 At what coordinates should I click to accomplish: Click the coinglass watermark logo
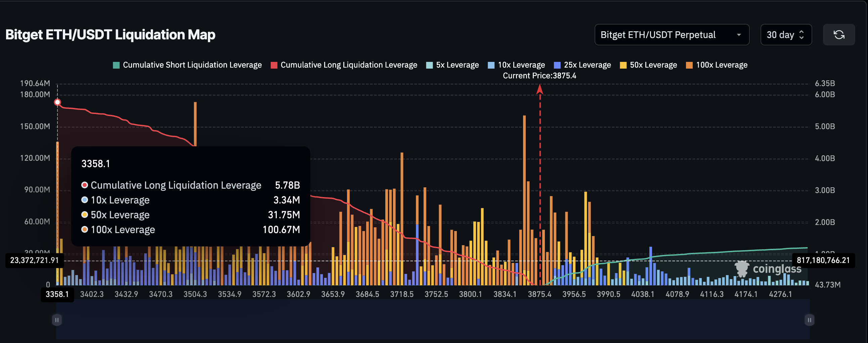click(768, 269)
